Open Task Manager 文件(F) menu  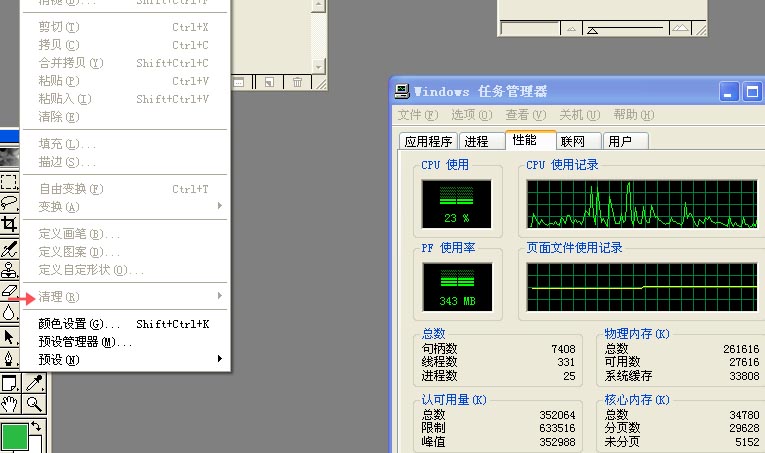418,115
